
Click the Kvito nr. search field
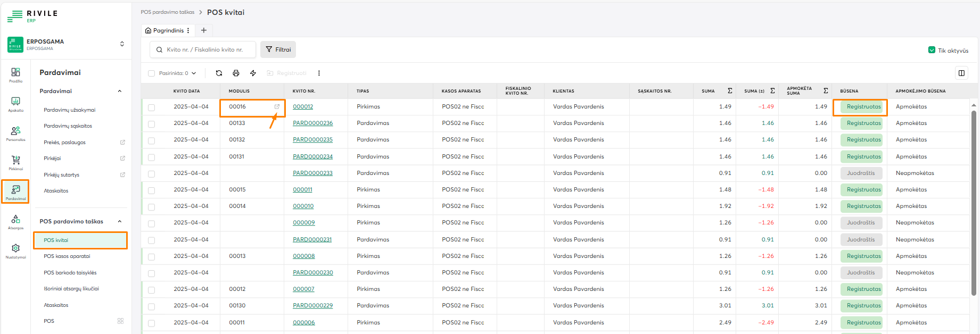pos(205,50)
